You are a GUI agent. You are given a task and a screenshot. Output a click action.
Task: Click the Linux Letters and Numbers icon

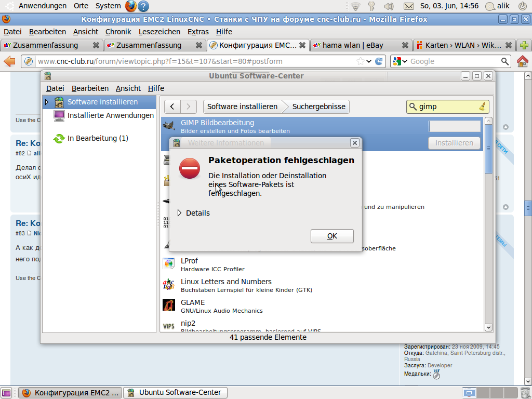click(169, 284)
